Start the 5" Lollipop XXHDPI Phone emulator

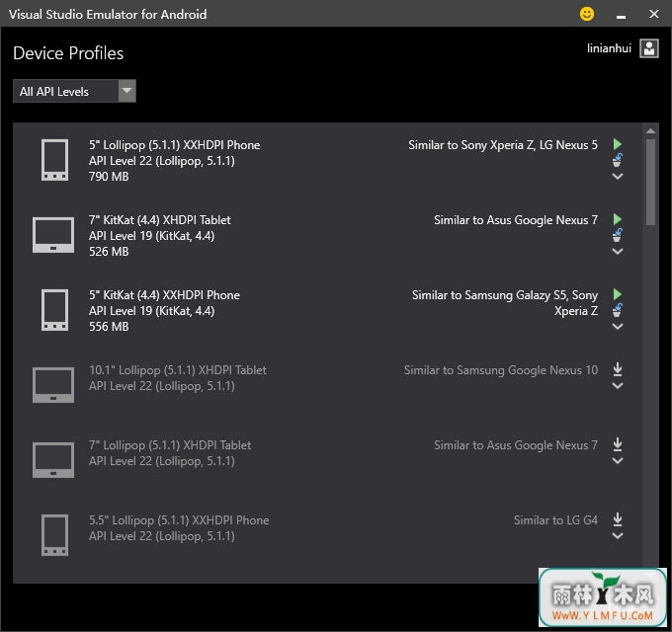point(617,144)
